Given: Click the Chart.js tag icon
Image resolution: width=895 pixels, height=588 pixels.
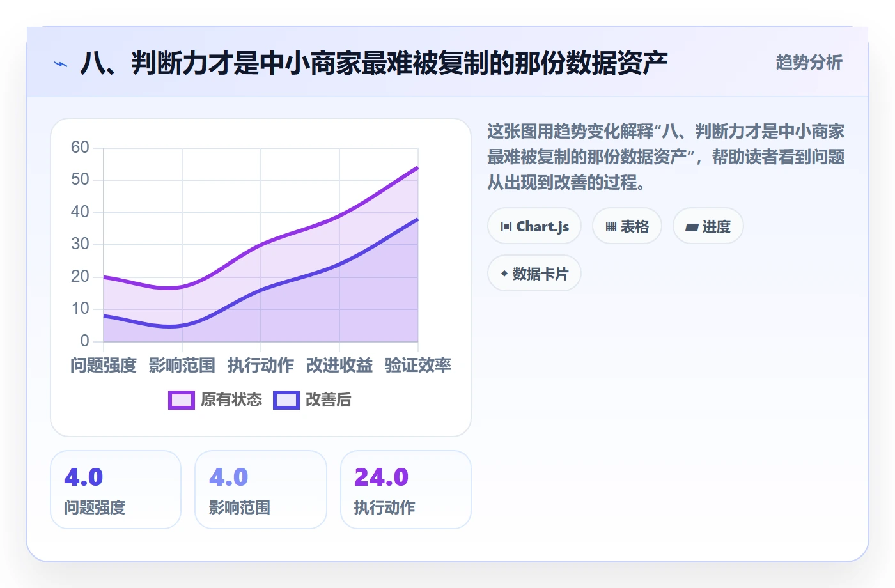Looking at the screenshot, I should (506, 227).
